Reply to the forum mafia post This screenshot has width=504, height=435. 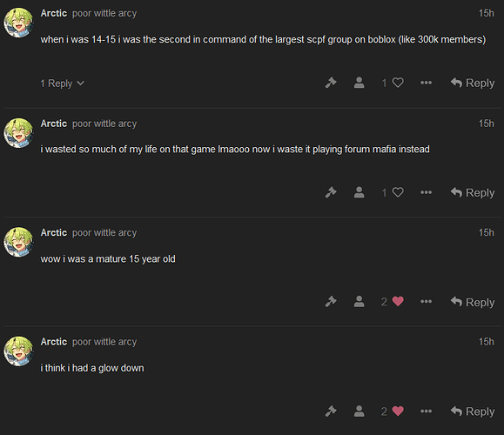click(473, 193)
